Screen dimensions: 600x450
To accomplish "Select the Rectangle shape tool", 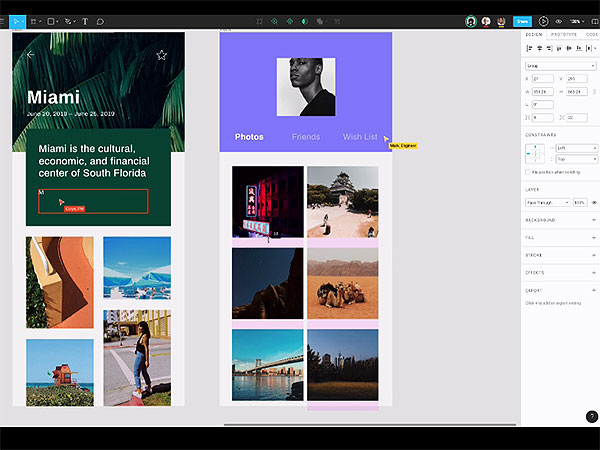I will [51, 21].
